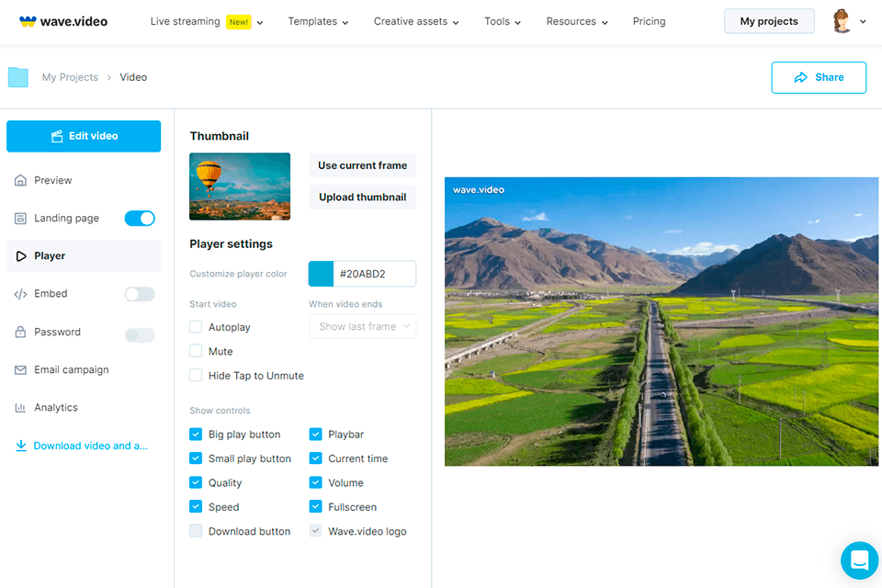Open Email campaign in the sidebar

pos(84,369)
